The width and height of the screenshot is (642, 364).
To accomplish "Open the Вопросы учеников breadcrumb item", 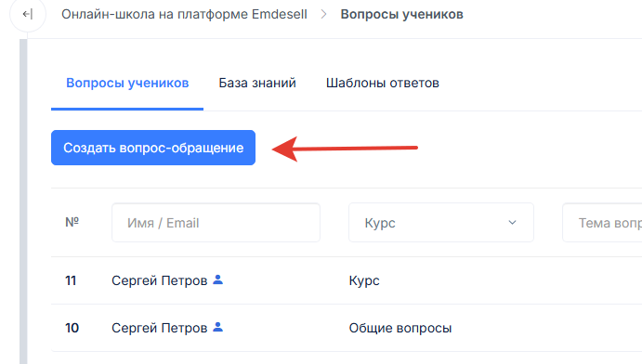I will click(401, 14).
